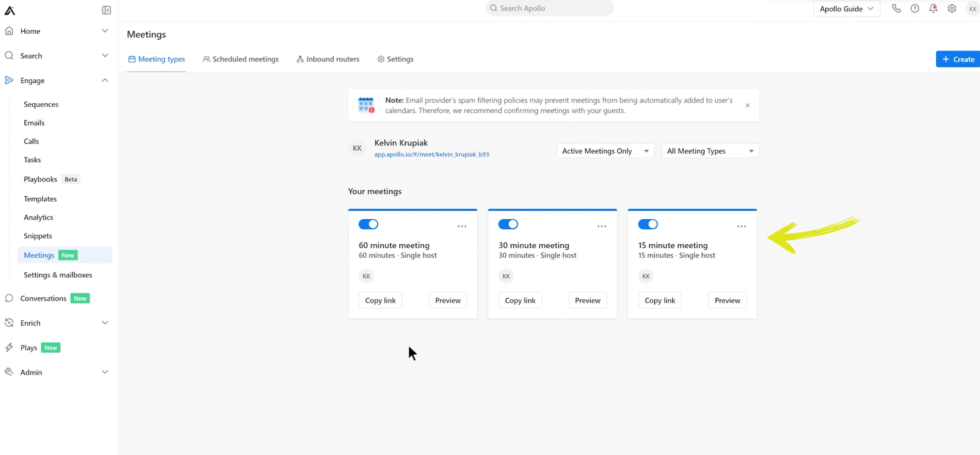Screen dimensions: 980x455
Task: Copy link for the 30 minute meeting
Action: (x=520, y=300)
